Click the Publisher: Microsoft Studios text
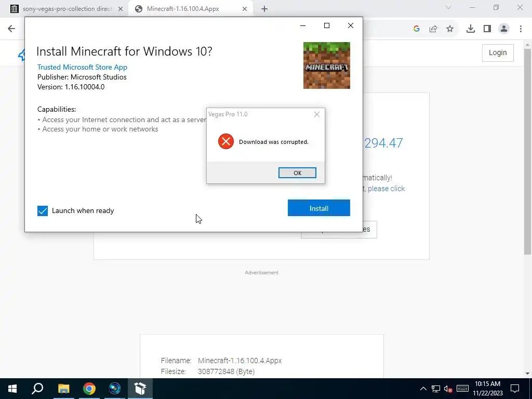Screen dimensions: 532x399 click(82, 77)
